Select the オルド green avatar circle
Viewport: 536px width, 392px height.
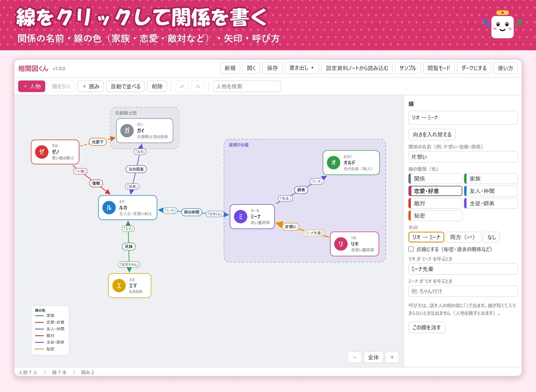tap(333, 162)
